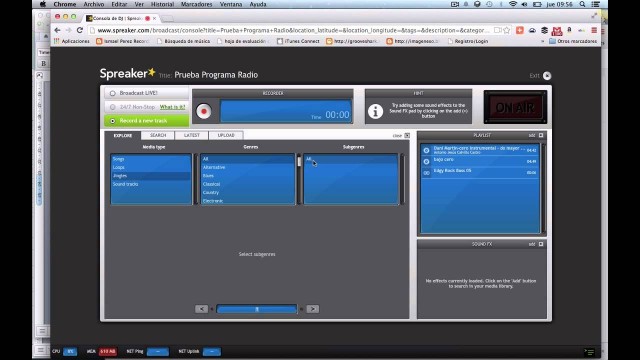Click the address bar URL
Image resolution: width=640 pixels, height=360 pixels.
click(x=292, y=30)
